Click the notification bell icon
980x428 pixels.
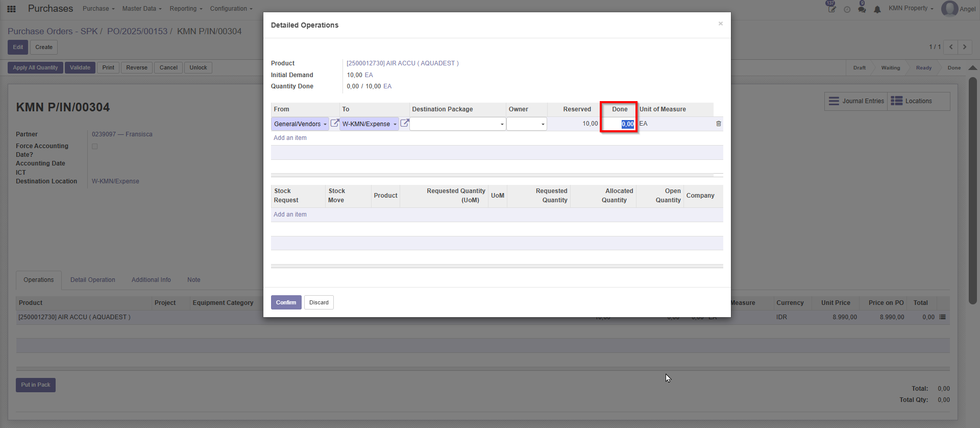tap(877, 9)
